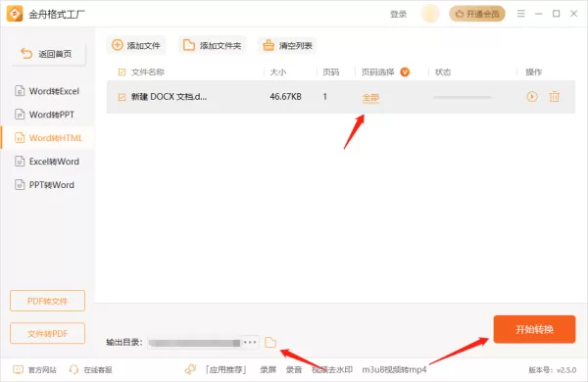
Task: Click the user avatar icon
Action: [430, 14]
